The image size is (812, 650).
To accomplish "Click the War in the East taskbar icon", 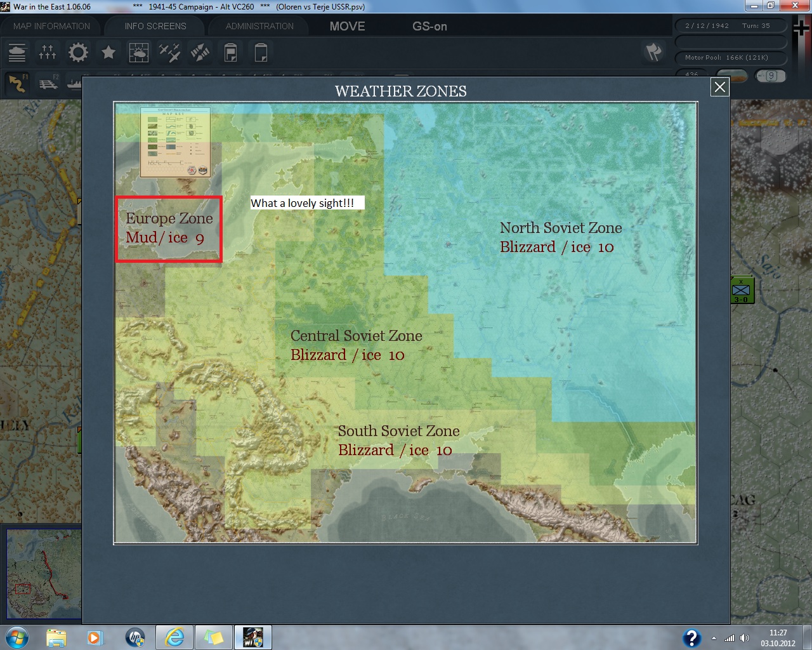I will pos(253,637).
